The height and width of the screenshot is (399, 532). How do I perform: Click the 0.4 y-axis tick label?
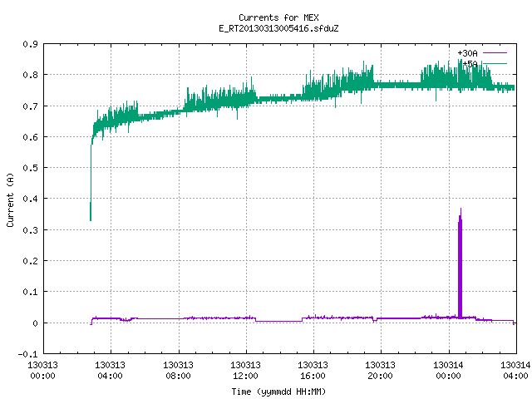pos(30,199)
